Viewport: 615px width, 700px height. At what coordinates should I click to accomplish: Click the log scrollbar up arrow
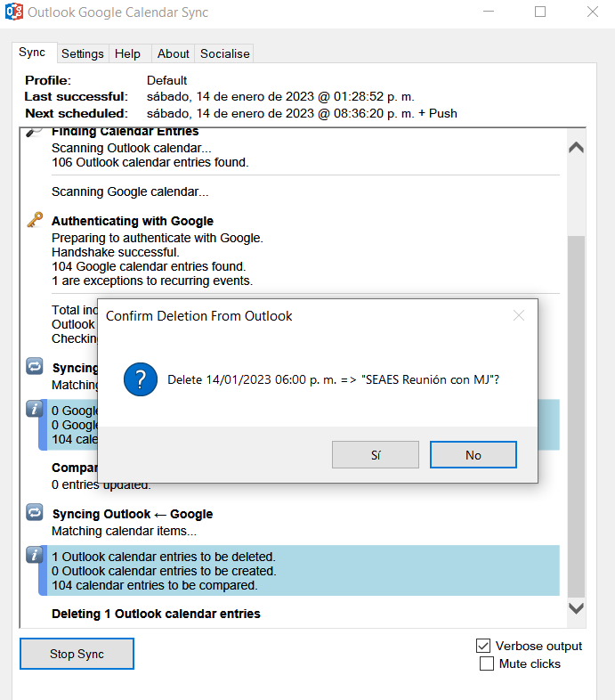click(x=576, y=147)
